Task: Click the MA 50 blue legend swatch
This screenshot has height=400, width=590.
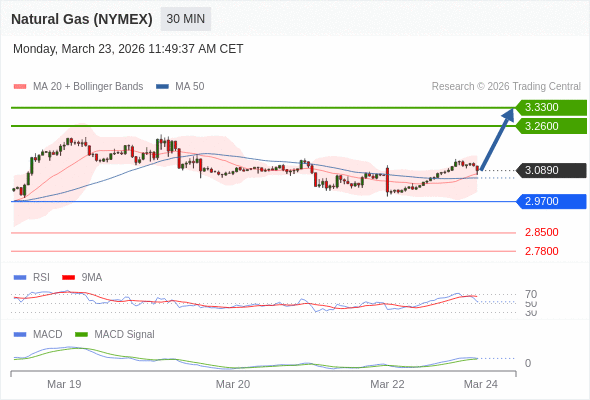Action: 162,87
